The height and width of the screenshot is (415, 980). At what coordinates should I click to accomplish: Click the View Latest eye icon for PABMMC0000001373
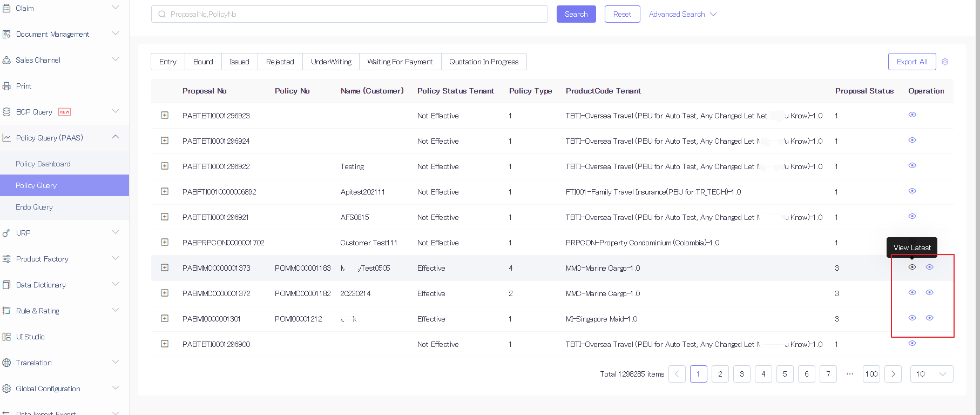pos(912,267)
